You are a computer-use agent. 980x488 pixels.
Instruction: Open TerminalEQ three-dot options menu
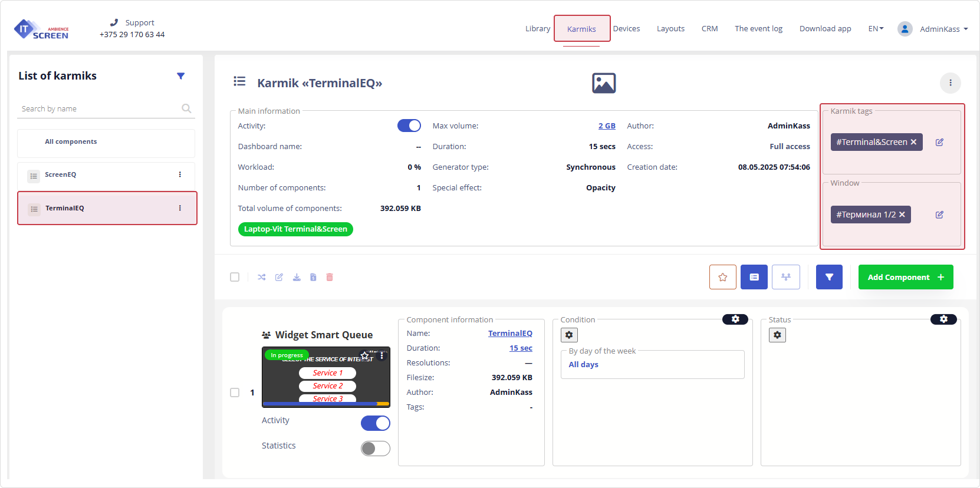pos(180,208)
